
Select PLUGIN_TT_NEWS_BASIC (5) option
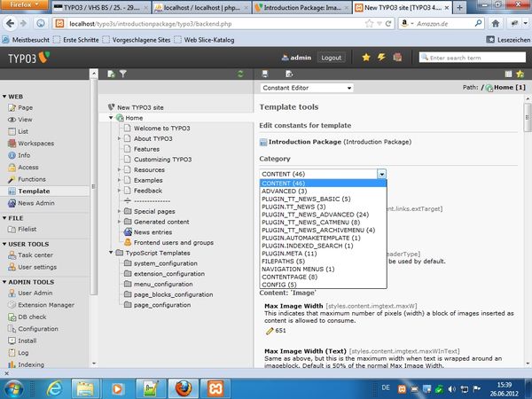click(323, 199)
